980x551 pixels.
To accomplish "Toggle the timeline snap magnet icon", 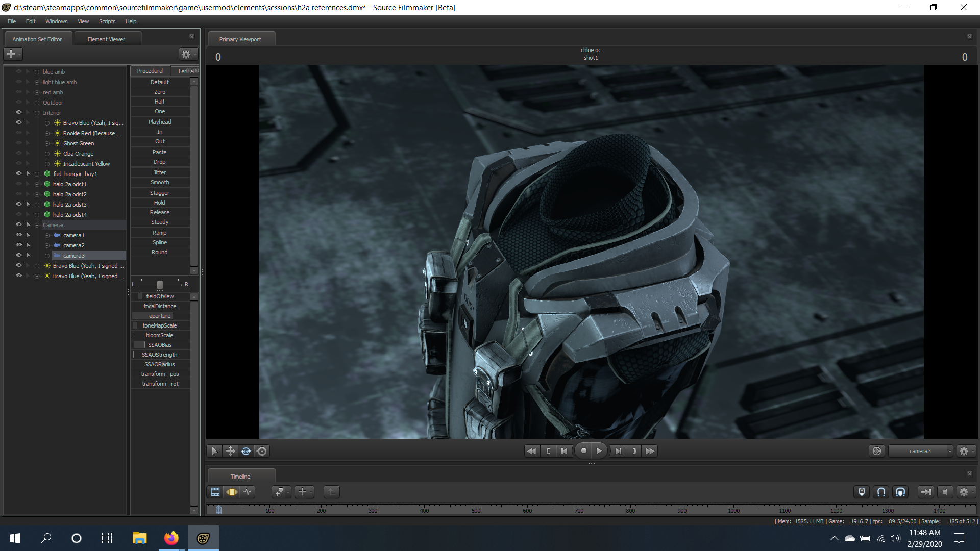I will 881,492.
